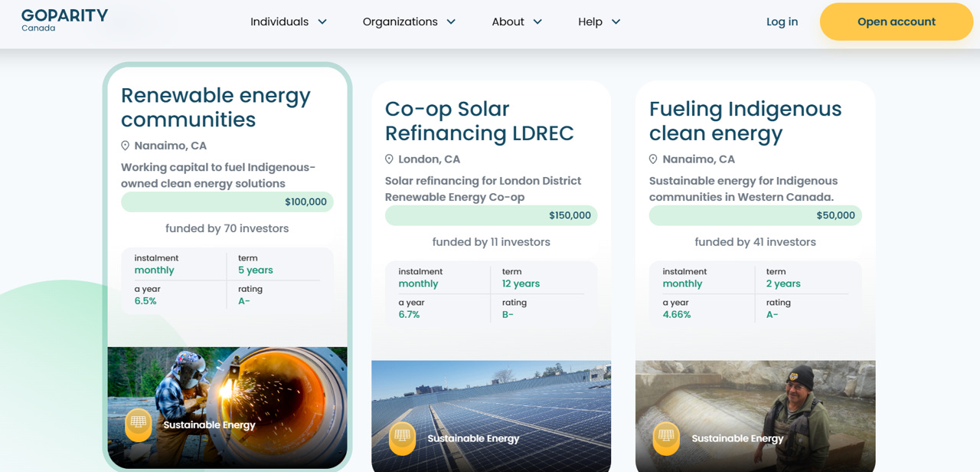Screen dimensions: 980x472
Task: Click the Open account button
Action: (x=897, y=21)
